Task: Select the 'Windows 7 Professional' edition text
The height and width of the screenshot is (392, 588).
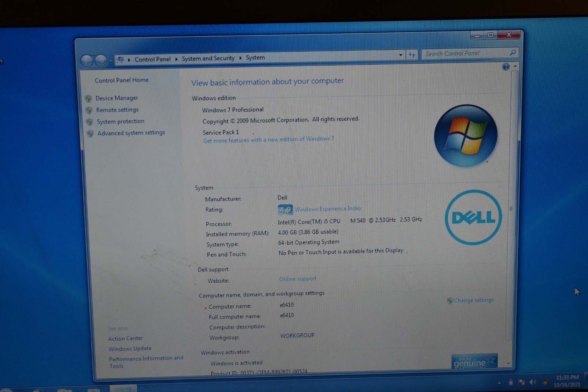Action: click(x=233, y=110)
